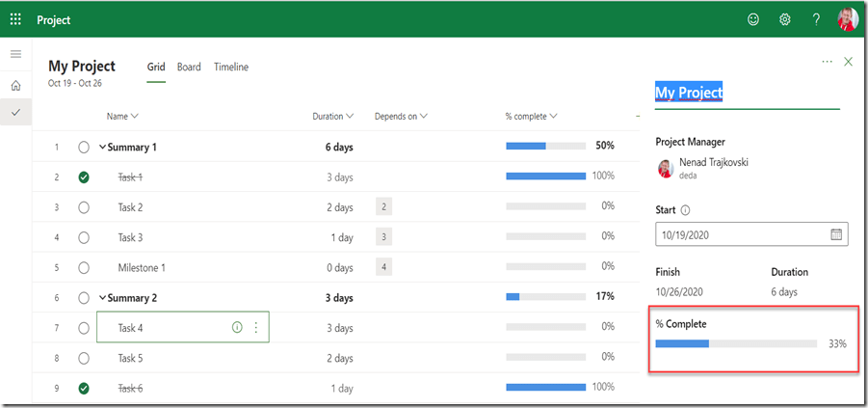Image resolution: width=868 pixels, height=408 pixels.
Task: Open Task 4 details info icon
Action: (x=237, y=328)
